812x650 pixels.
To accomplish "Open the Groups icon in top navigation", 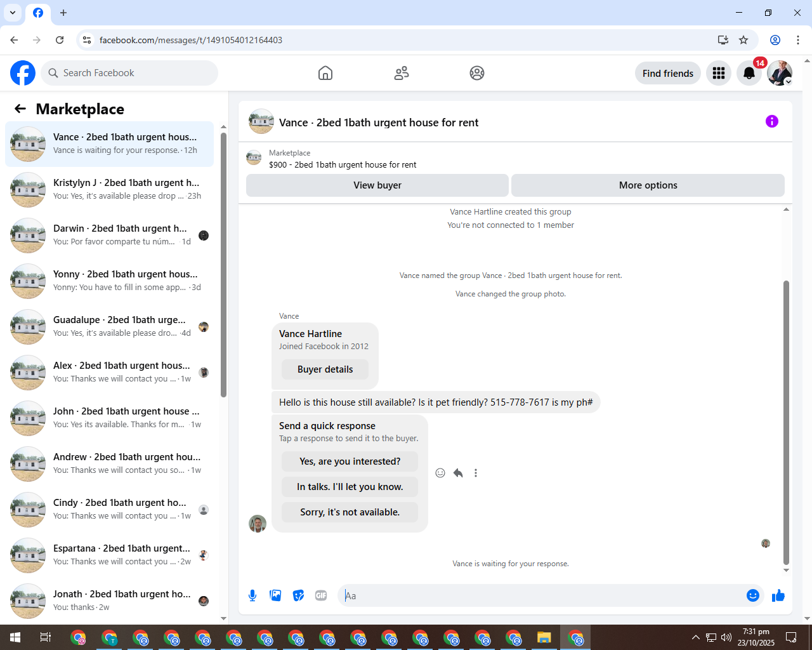I will coord(477,73).
